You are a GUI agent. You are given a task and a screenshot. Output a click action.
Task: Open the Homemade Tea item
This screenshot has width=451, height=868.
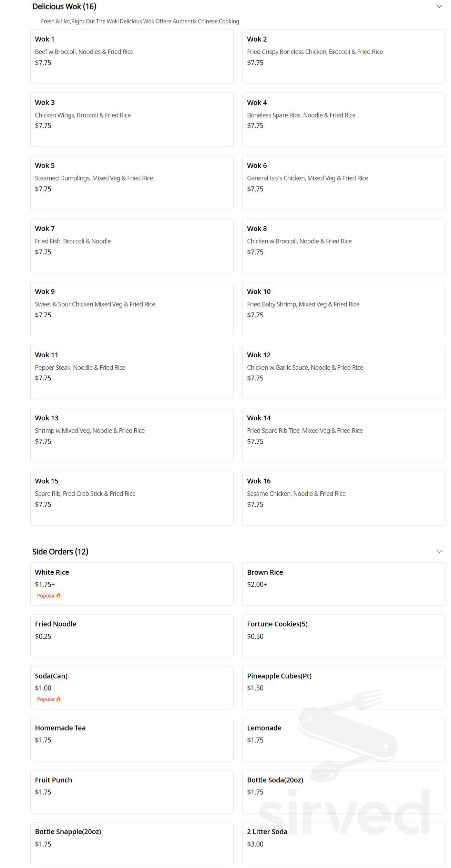tap(132, 739)
